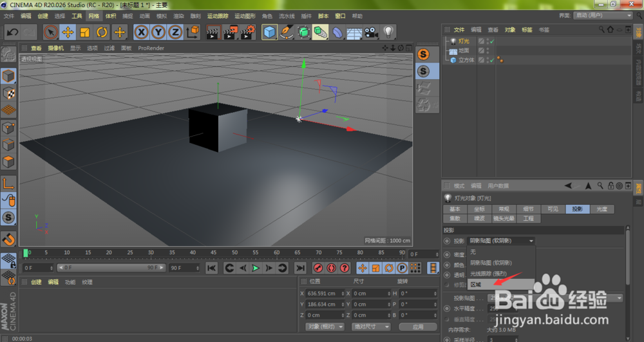644x342 pixels.
Task: Open the 对象 (相对) coordinate dropdown
Action: click(x=325, y=327)
